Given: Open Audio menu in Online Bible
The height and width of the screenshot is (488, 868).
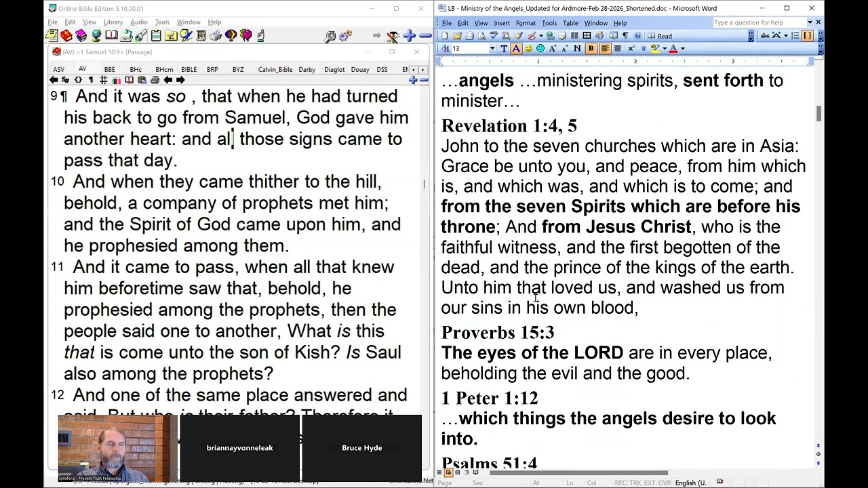Looking at the screenshot, I should tap(138, 22).
